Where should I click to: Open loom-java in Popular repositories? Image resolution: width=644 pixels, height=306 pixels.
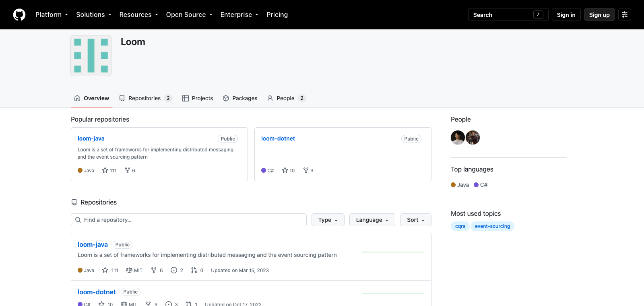tap(91, 139)
